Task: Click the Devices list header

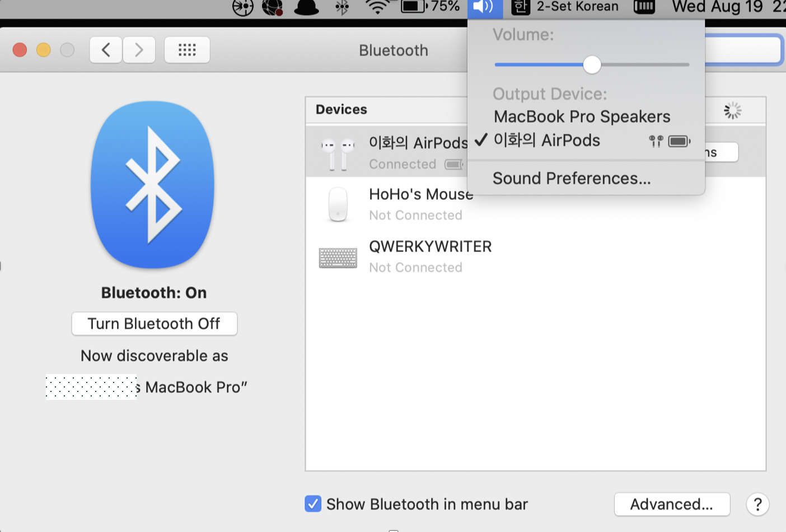Action: [x=341, y=109]
